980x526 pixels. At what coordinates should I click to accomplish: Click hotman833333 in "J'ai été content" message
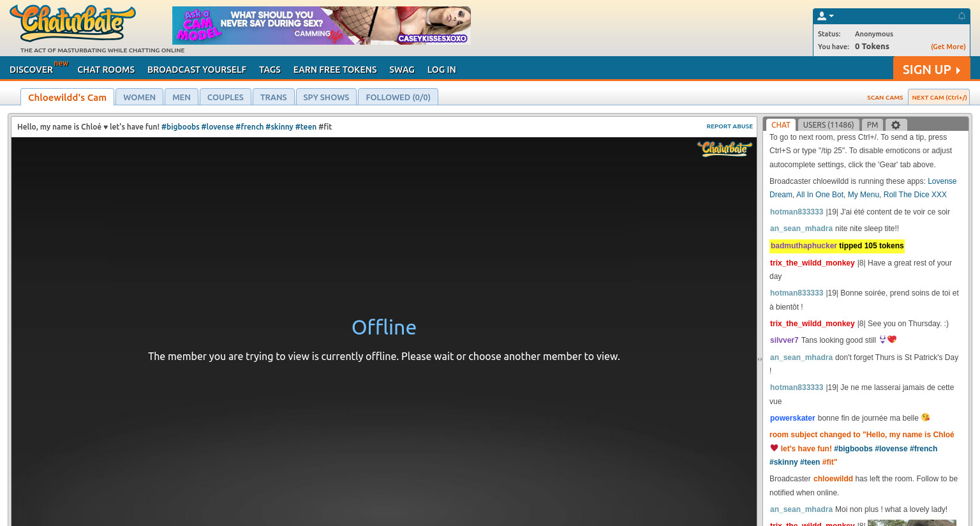click(x=797, y=212)
